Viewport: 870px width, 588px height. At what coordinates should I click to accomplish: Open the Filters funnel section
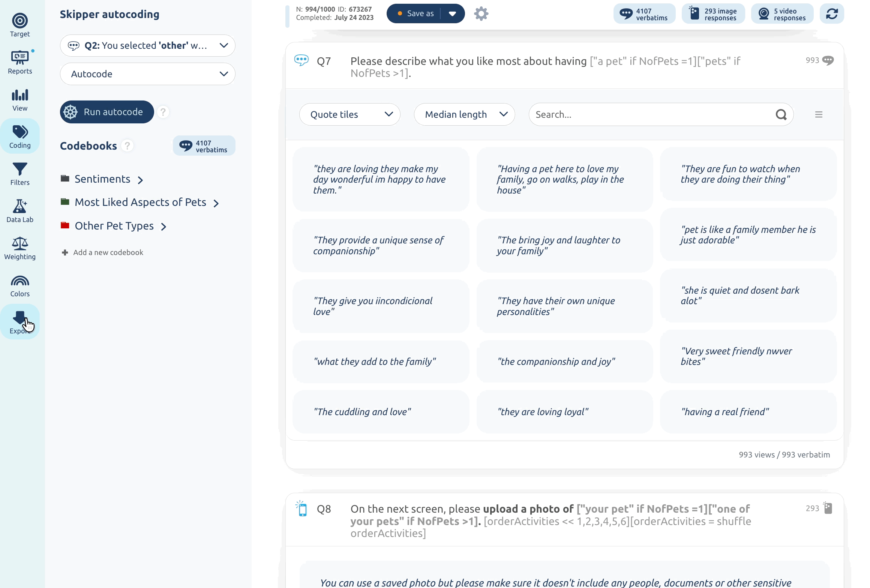click(20, 174)
